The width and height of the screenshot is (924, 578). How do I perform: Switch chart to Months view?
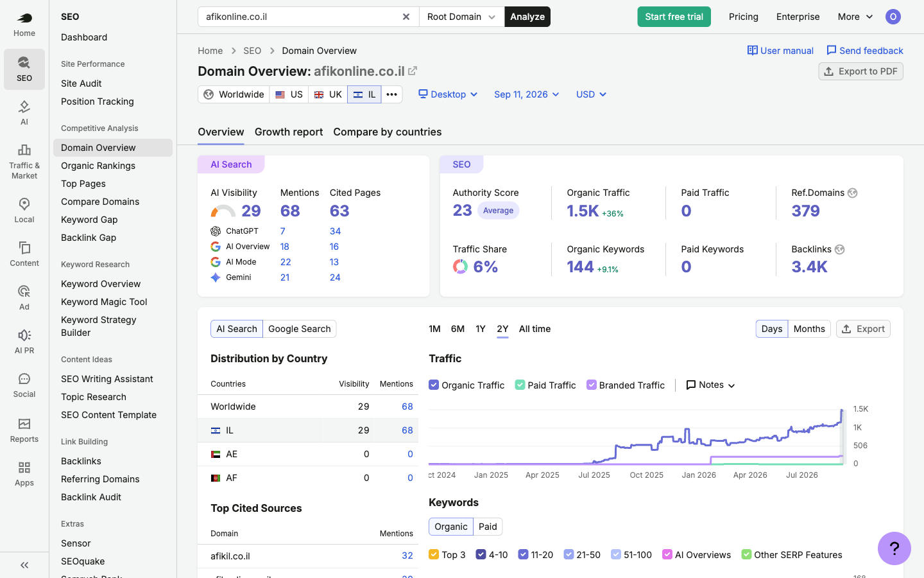(x=809, y=329)
